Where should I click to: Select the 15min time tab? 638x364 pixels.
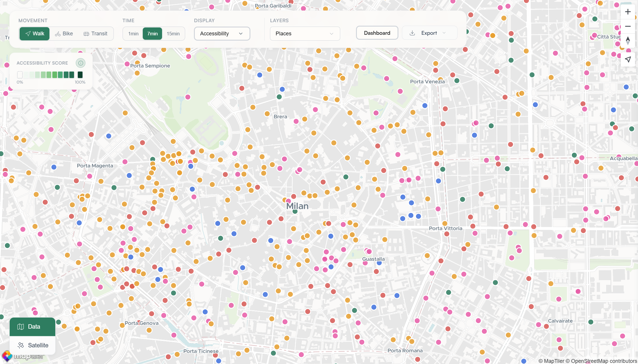173,34
